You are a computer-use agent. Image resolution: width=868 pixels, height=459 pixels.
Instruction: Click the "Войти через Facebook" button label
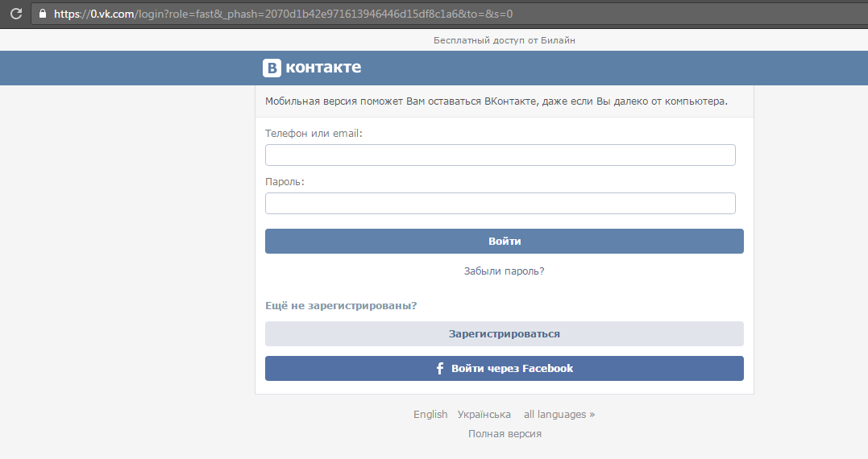(x=512, y=369)
